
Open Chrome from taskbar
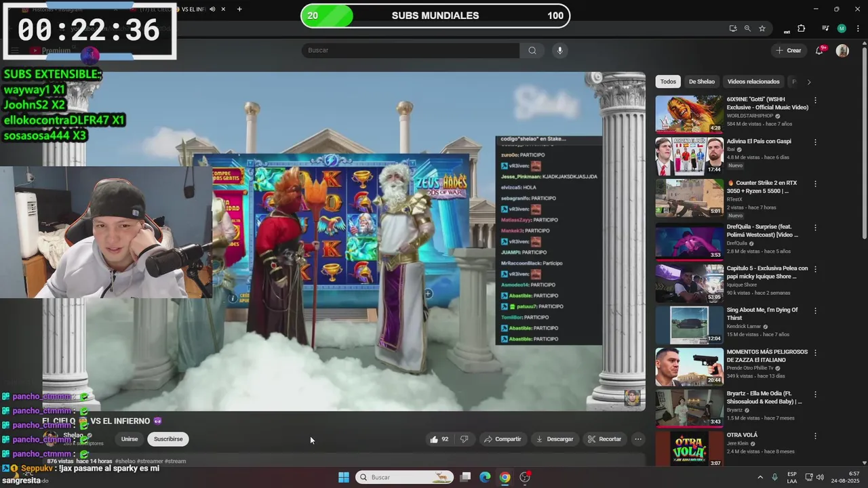click(x=505, y=477)
